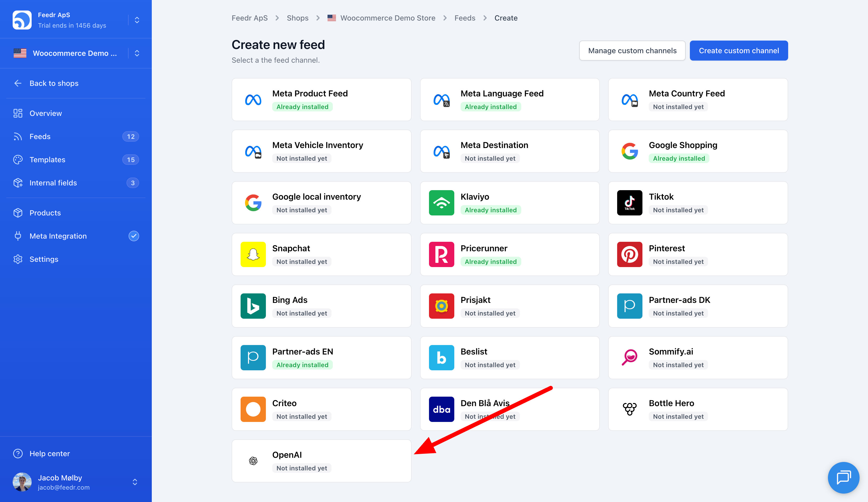Select the OpenAI logo
868x502 pixels.
[253, 461]
